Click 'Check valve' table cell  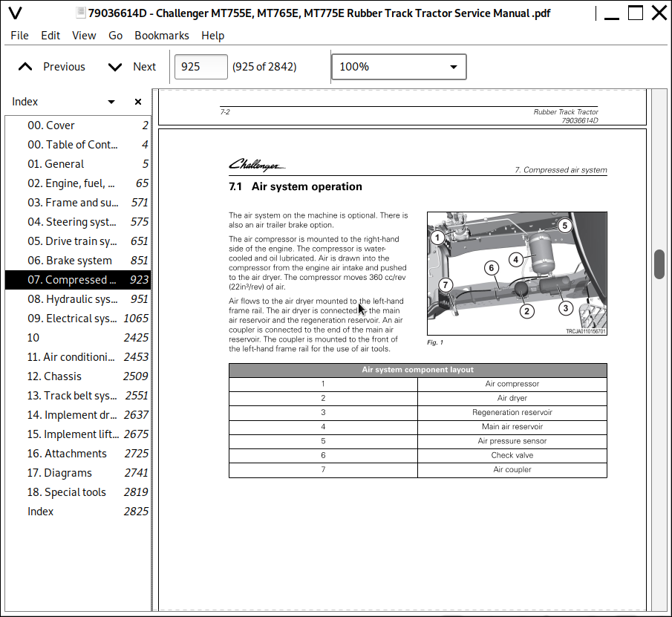click(x=512, y=455)
